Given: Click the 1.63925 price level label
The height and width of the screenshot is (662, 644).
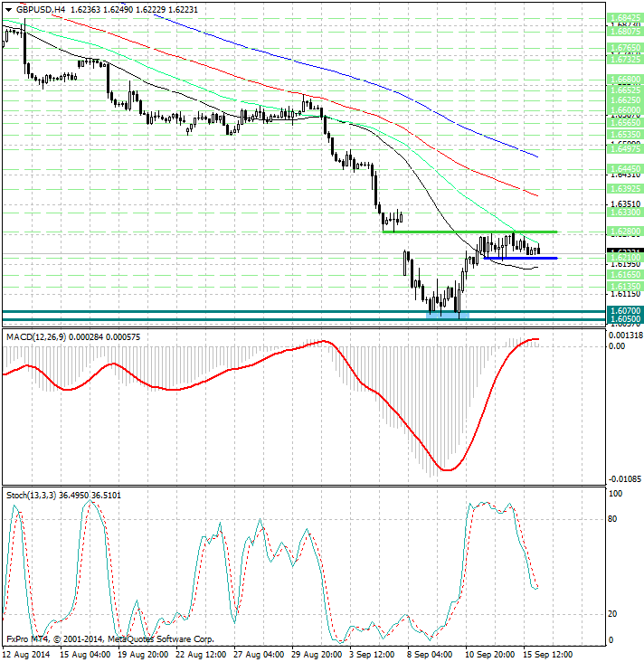Looking at the screenshot, I should pyautogui.click(x=625, y=188).
